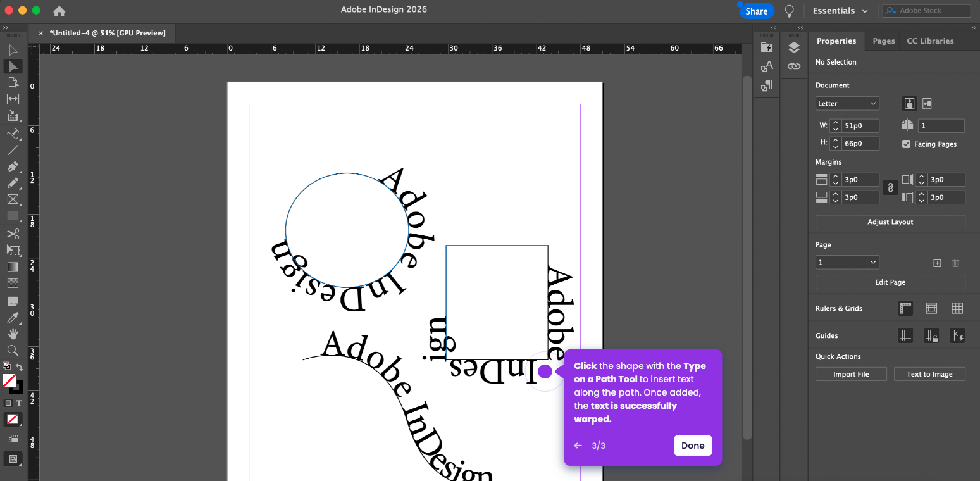Select the Page tool
Viewport: 980px width, 481px height.
(x=13, y=82)
